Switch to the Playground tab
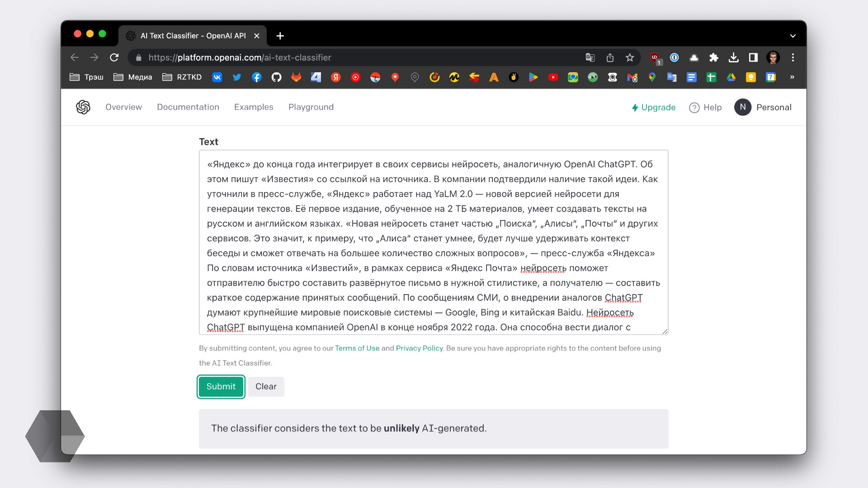The image size is (868, 488). click(x=311, y=107)
